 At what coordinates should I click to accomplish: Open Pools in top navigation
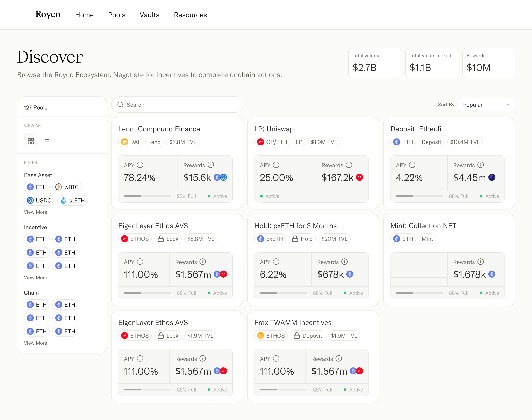pos(117,15)
